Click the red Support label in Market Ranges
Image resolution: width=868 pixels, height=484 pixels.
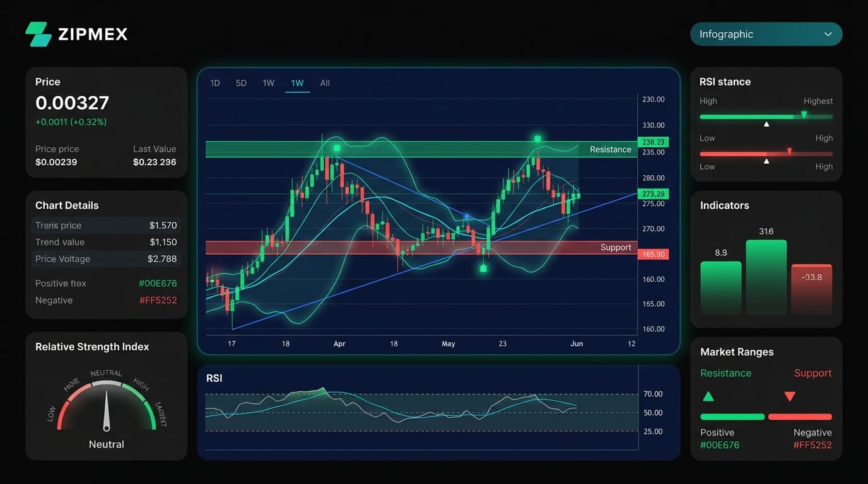click(x=812, y=373)
